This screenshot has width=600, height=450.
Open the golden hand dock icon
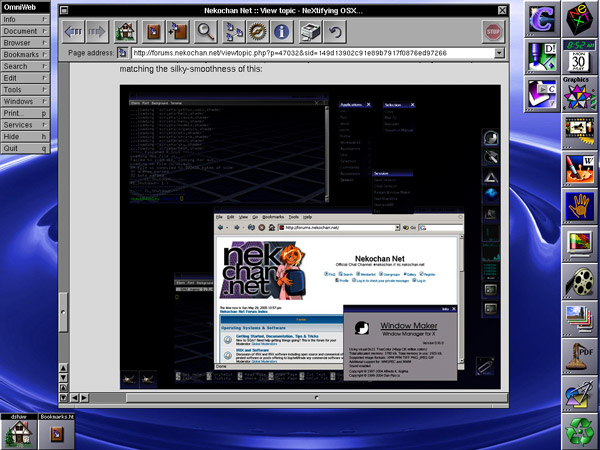[x=580, y=206]
